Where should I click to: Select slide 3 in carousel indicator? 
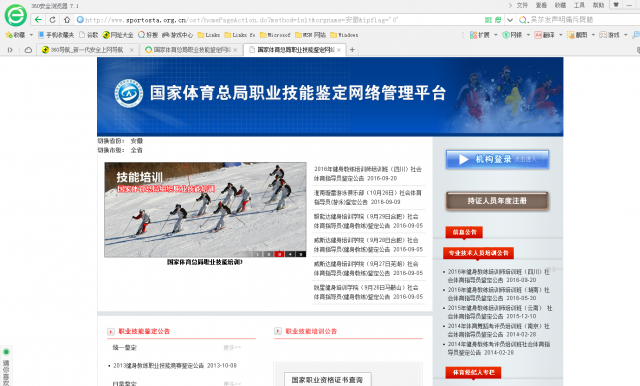click(x=279, y=254)
